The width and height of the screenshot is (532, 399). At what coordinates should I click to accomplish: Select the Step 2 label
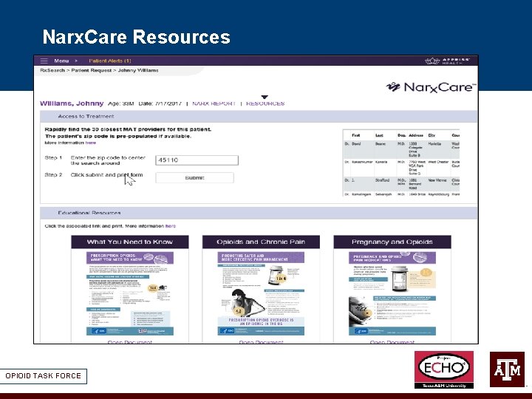53,174
